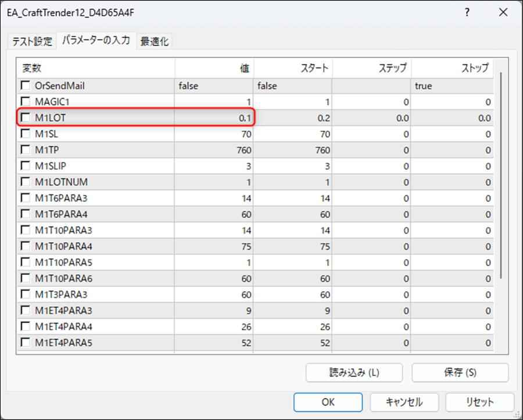The height and width of the screenshot is (420, 523).
Task: Close the EA_CraftTrender12 dialog window
Action: coord(501,13)
